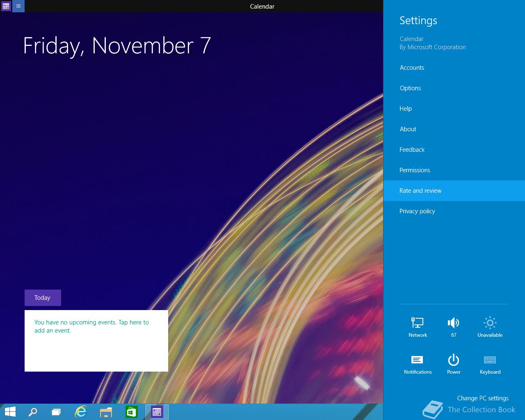Open Feedback in Settings pane

454,150
